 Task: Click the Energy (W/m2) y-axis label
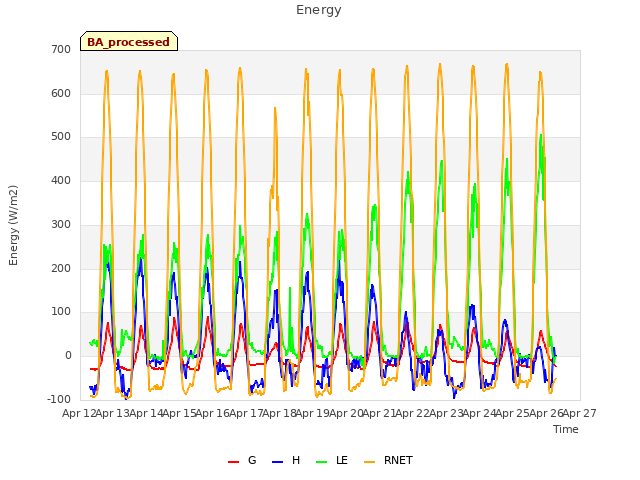(x=13, y=225)
